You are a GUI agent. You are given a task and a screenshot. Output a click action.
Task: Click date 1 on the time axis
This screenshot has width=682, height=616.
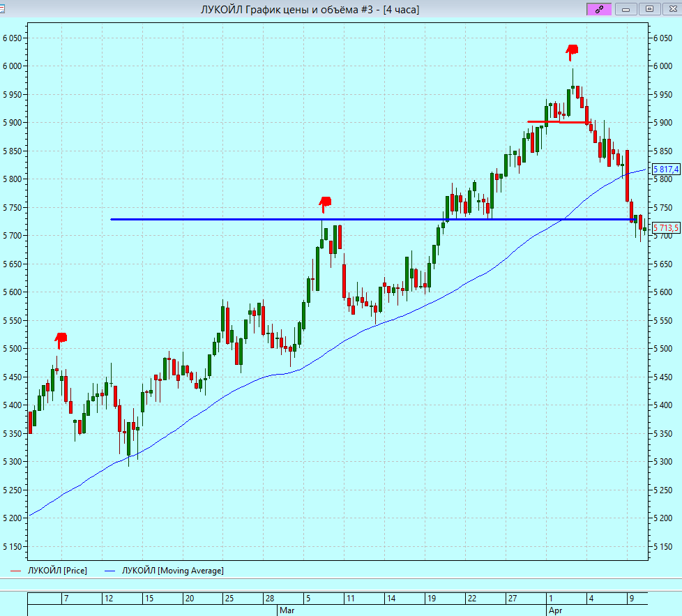(551, 599)
